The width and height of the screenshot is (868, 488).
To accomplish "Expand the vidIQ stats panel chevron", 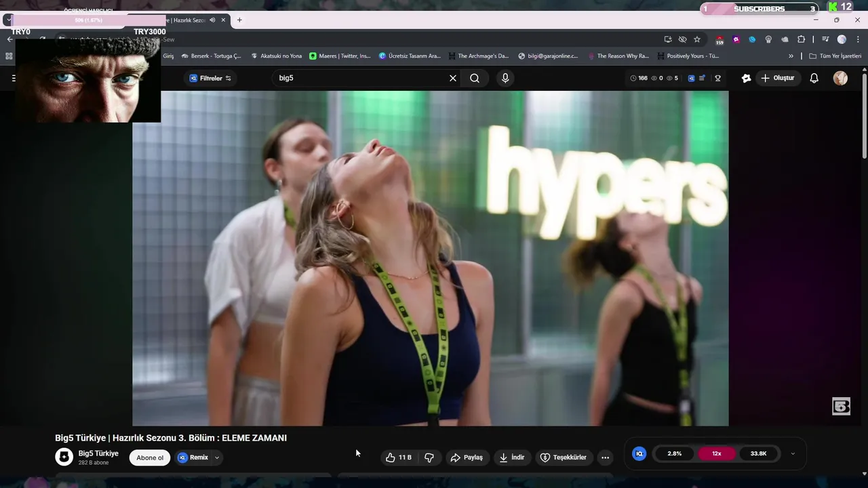I will click(793, 453).
